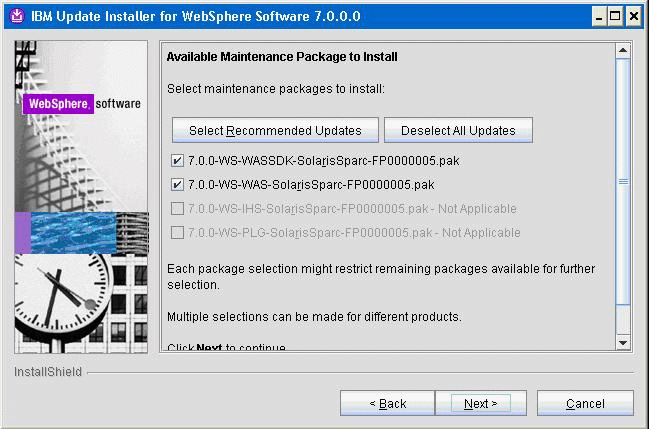Uncheck the WS-WAS SolarisSparc FP0000005 package
The height and width of the screenshot is (429, 649).
pyautogui.click(x=177, y=185)
